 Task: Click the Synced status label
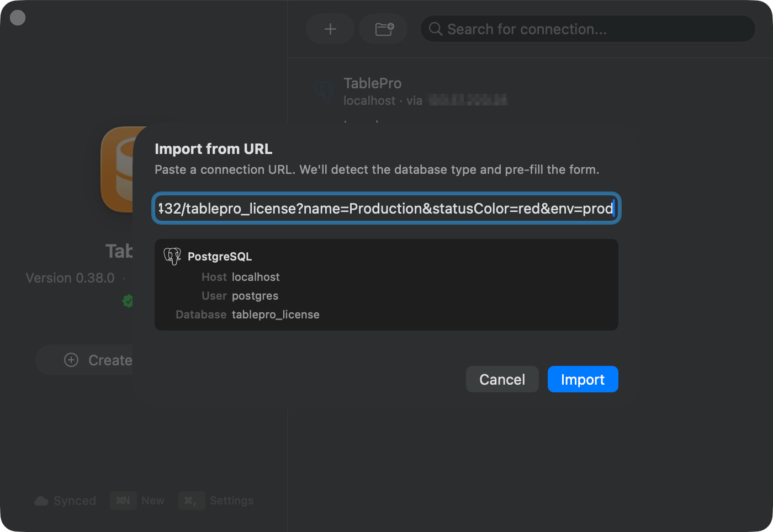(75, 501)
